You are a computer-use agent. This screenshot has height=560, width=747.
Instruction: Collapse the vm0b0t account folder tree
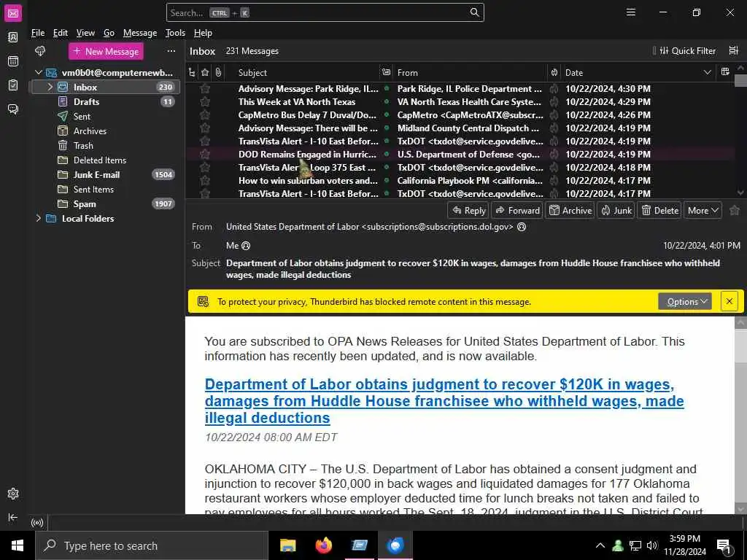(x=39, y=72)
